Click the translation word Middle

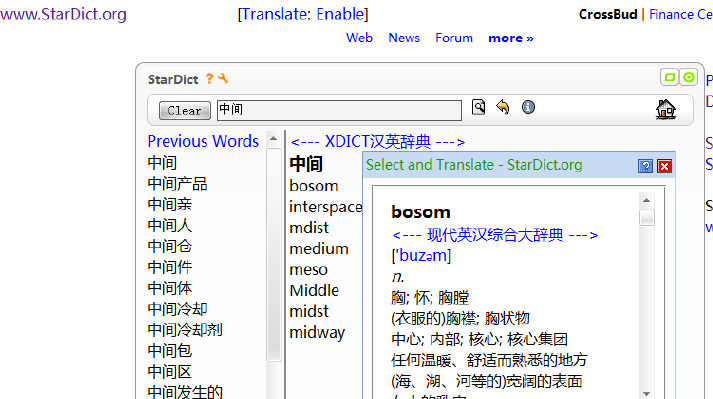[x=314, y=291]
